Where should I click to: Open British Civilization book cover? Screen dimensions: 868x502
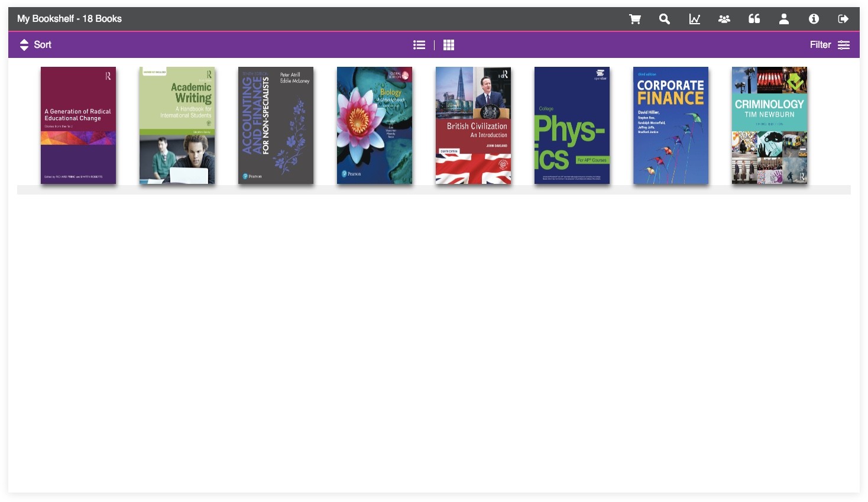[x=473, y=125]
